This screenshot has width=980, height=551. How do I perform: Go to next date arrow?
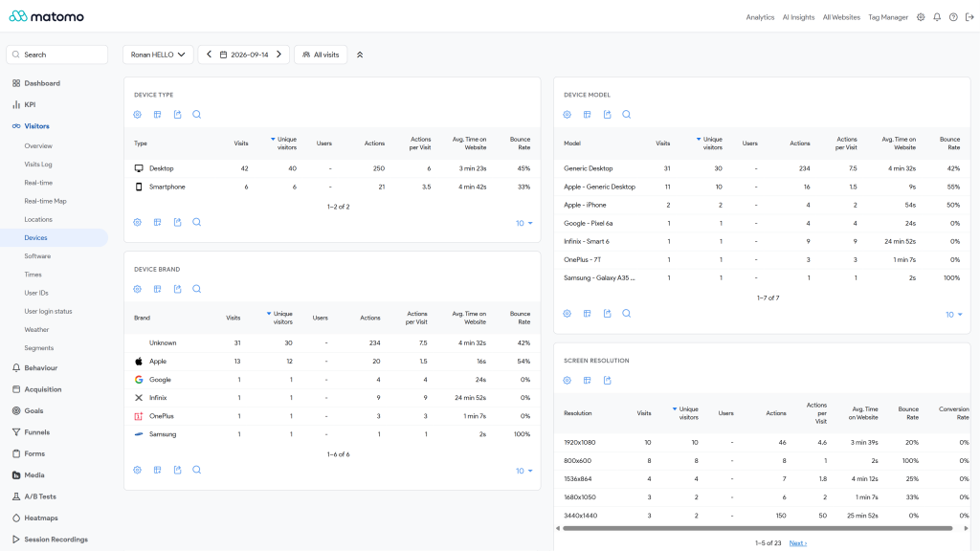click(278, 55)
